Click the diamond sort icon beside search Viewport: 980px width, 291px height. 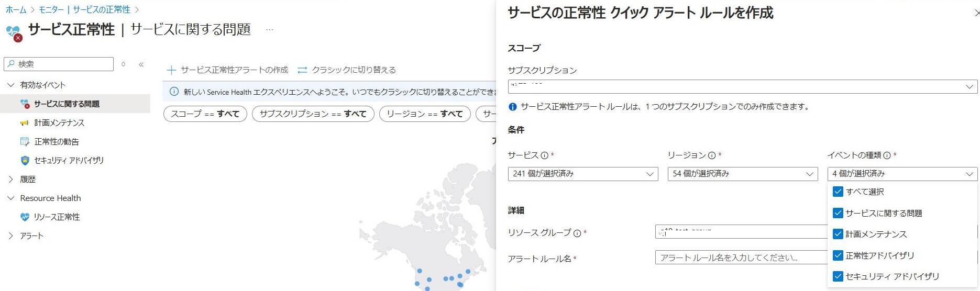[124, 64]
